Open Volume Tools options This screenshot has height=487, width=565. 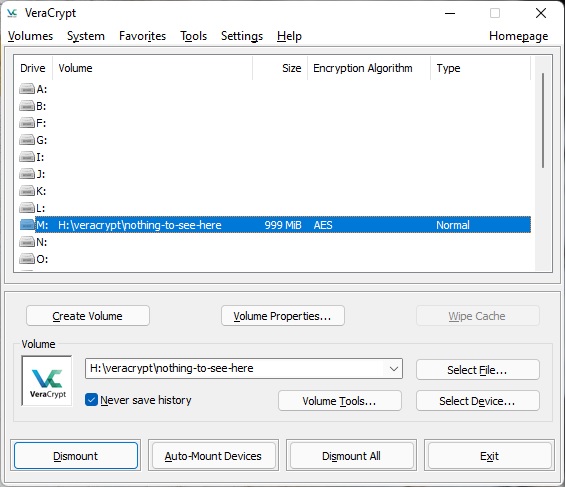(x=339, y=401)
